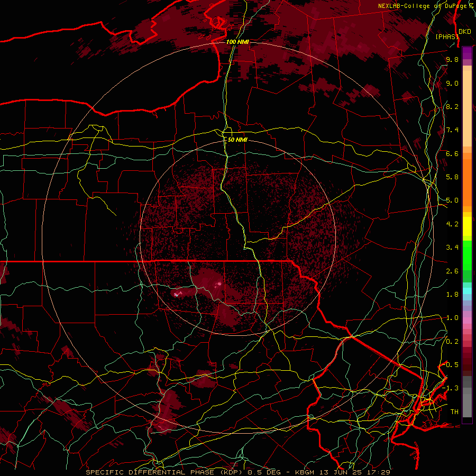Click the cyan band of the color bar
This screenshot has height=476, width=476.
pyautogui.click(x=467, y=291)
